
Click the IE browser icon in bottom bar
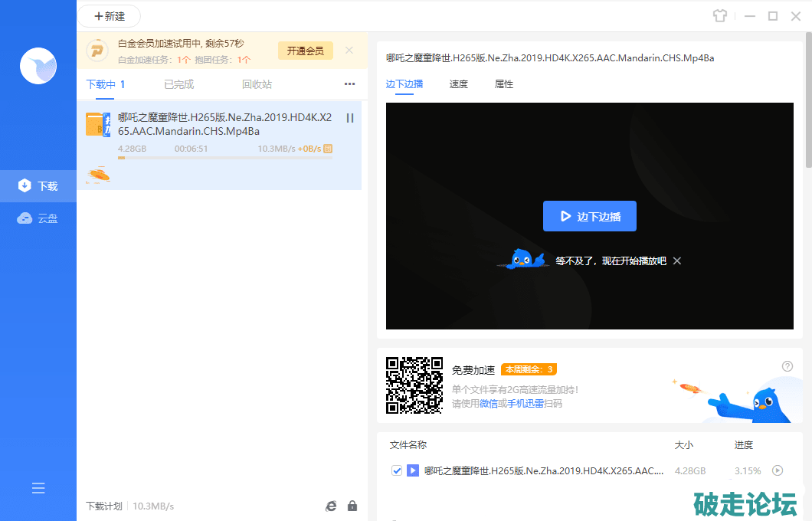[331, 506]
